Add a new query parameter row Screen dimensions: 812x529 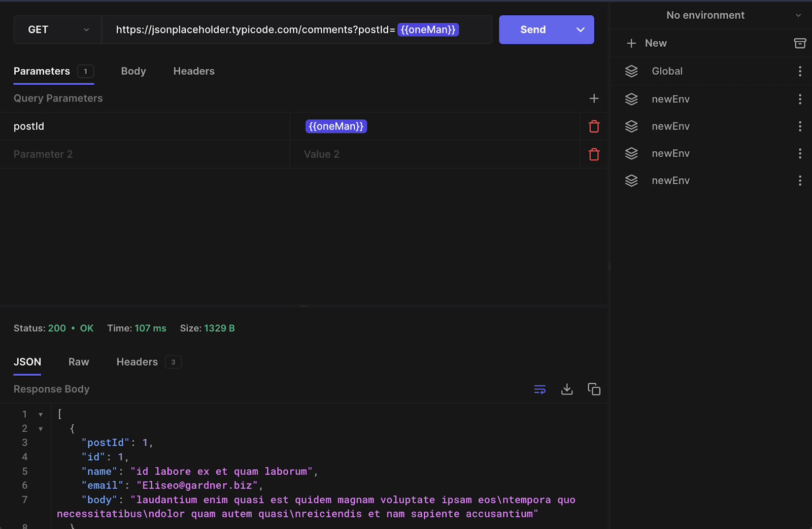click(594, 98)
